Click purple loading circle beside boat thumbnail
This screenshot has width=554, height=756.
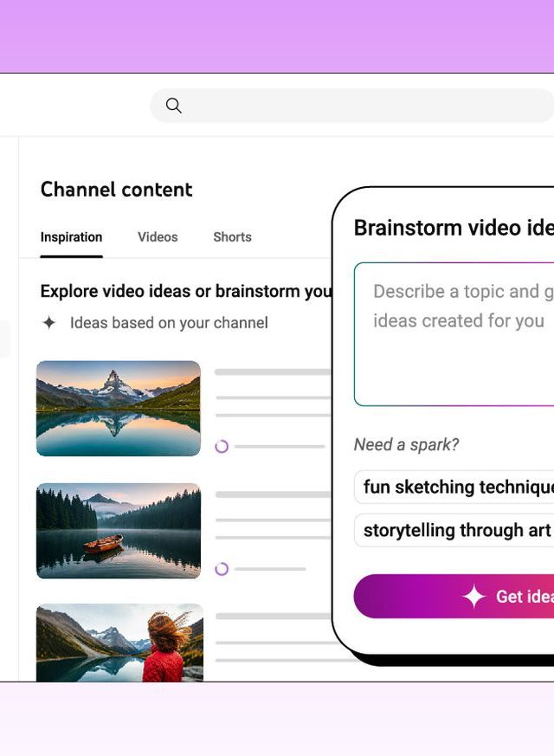pos(222,569)
